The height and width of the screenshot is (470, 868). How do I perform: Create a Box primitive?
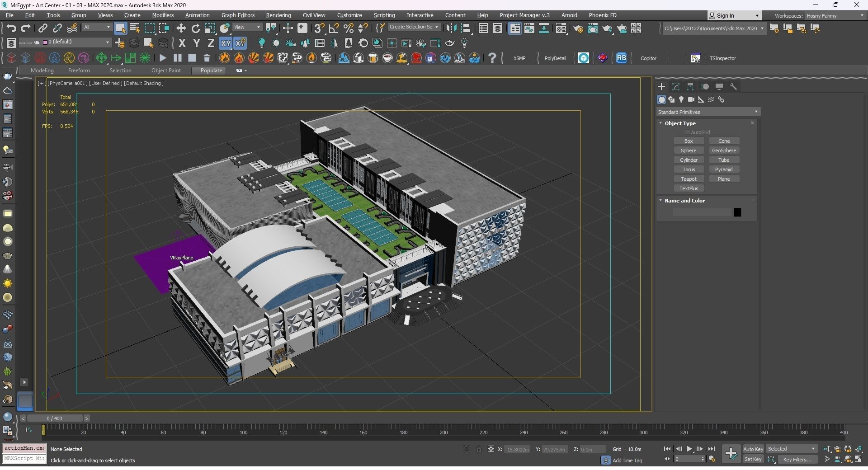pos(689,141)
